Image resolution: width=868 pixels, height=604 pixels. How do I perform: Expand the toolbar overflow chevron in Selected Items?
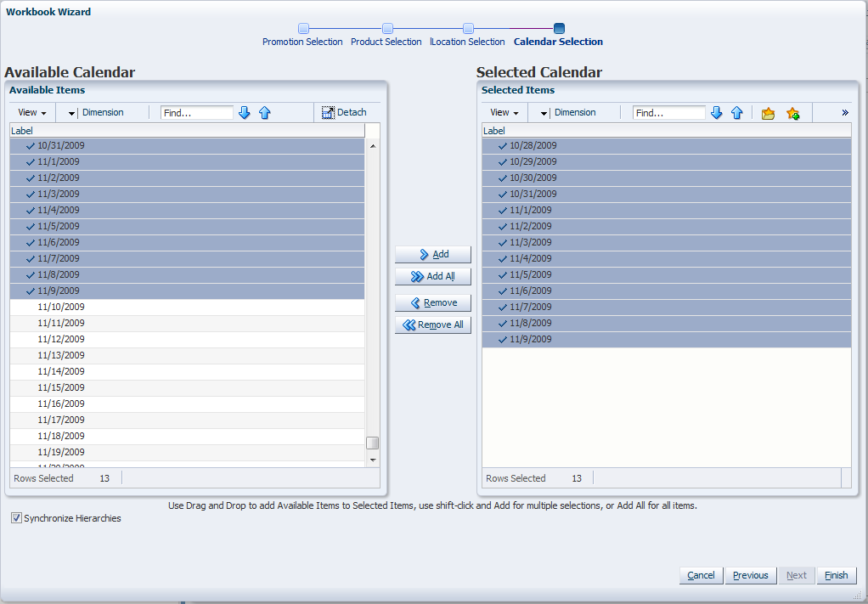845,113
